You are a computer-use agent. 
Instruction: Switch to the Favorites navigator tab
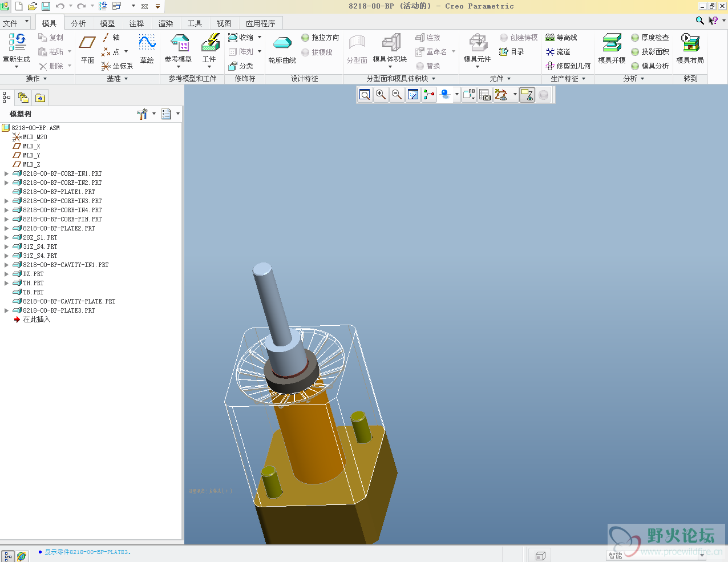pyautogui.click(x=40, y=98)
